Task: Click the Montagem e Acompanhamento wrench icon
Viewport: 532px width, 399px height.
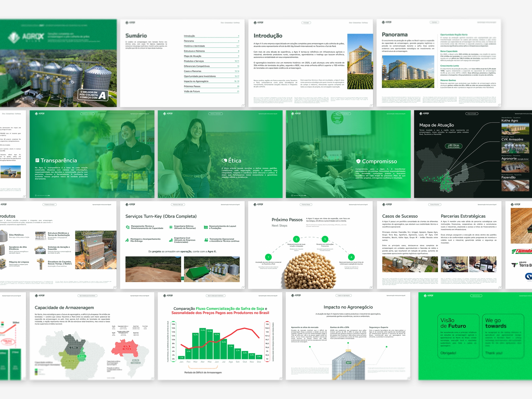Action: point(127,240)
